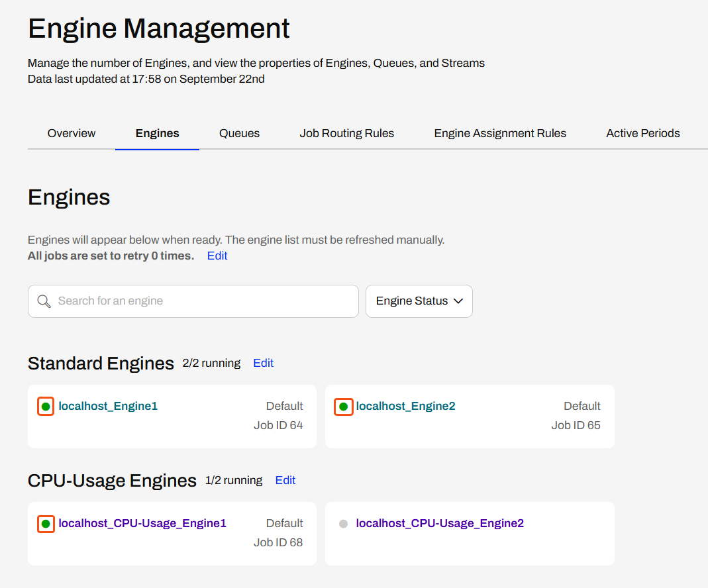The width and height of the screenshot is (708, 588).
Task: Focus the 'Search for an engine' field
Action: click(x=193, y=301)
